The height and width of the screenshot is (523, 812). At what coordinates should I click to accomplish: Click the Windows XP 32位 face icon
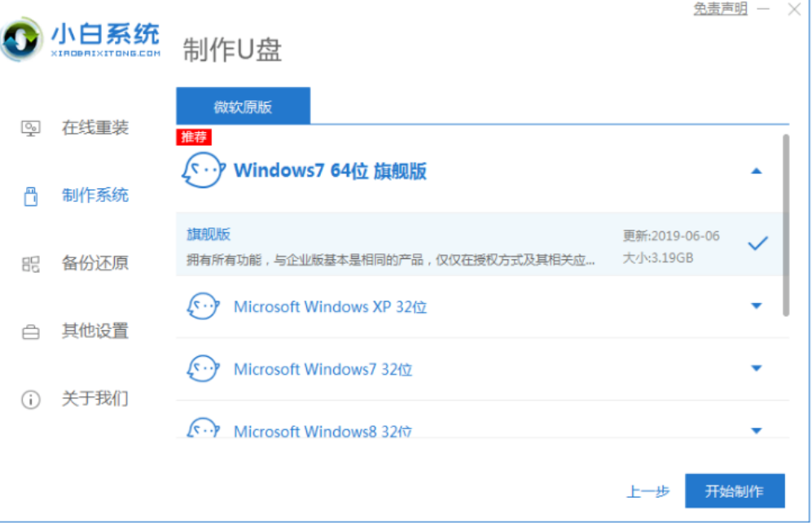(x=201, y=307)
